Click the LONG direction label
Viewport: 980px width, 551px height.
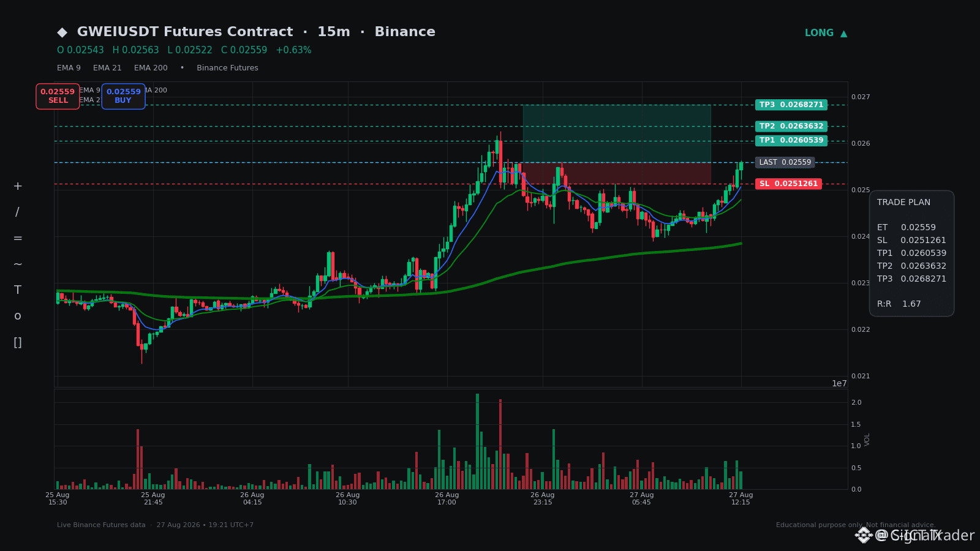pyautogui.click(x=819, y=33)
